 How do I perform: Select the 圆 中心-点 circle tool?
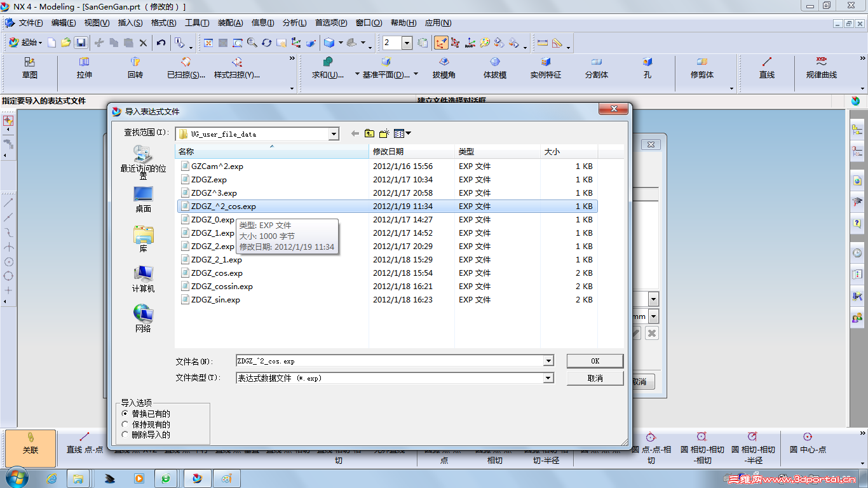(x=808, y=444)
